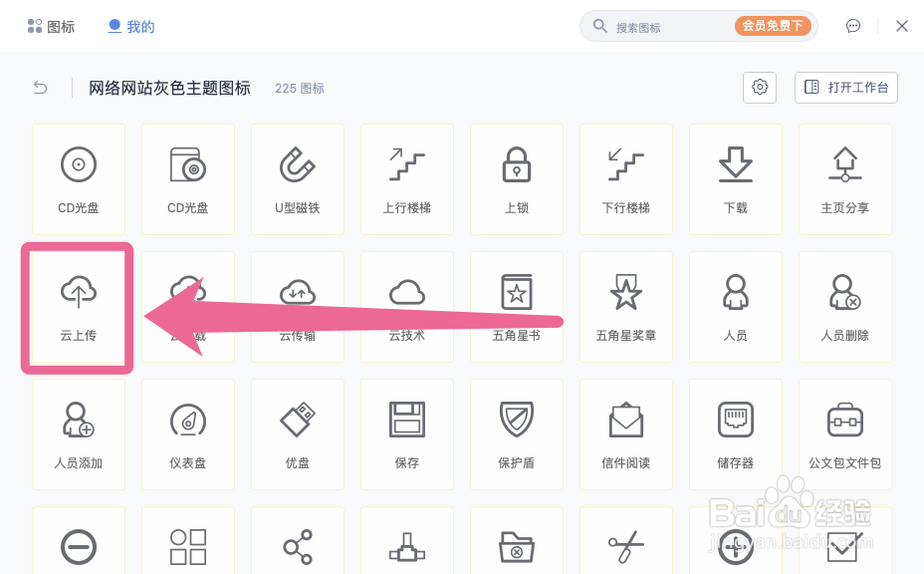Switch to the 我的 tab
Screen dimensions: 924x574
click(x=131, y=27)
